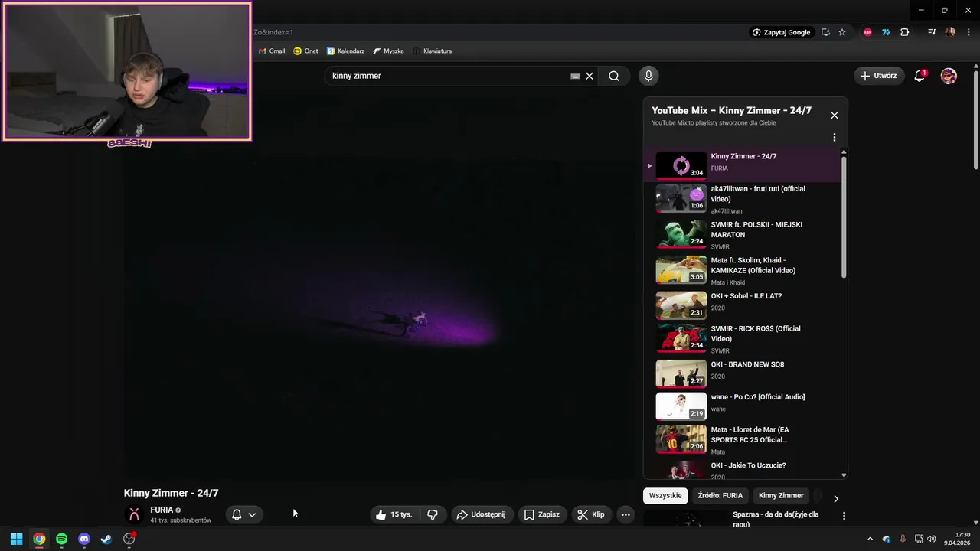
Task: Open the Chrome extensions puzzle menu
Action: (905, 32)
